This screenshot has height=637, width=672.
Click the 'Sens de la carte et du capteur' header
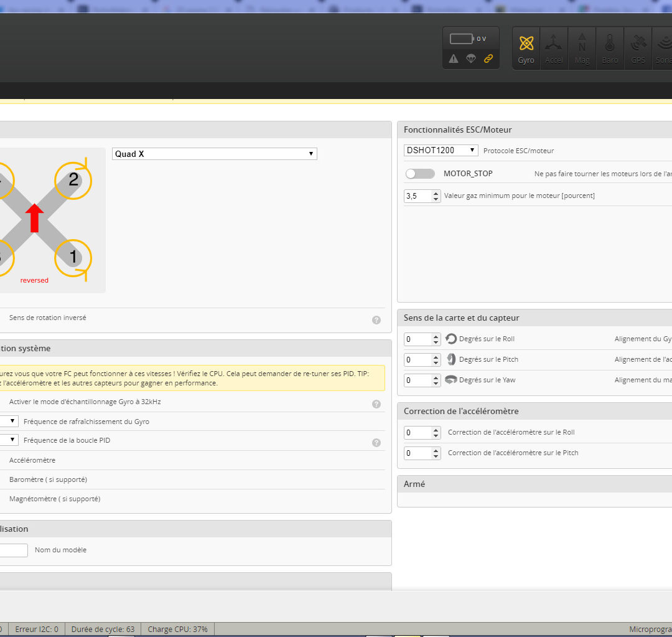point(461,318)
